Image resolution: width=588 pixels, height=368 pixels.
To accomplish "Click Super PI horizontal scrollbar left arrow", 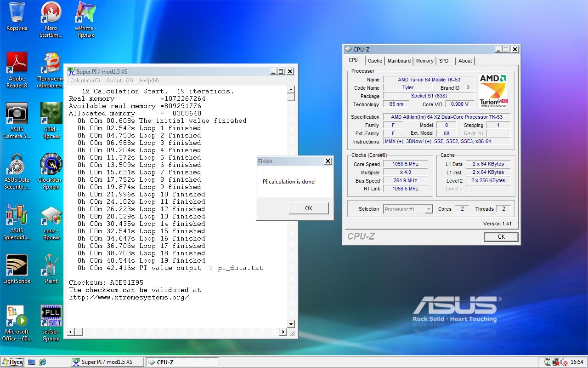I will (71, 332).
